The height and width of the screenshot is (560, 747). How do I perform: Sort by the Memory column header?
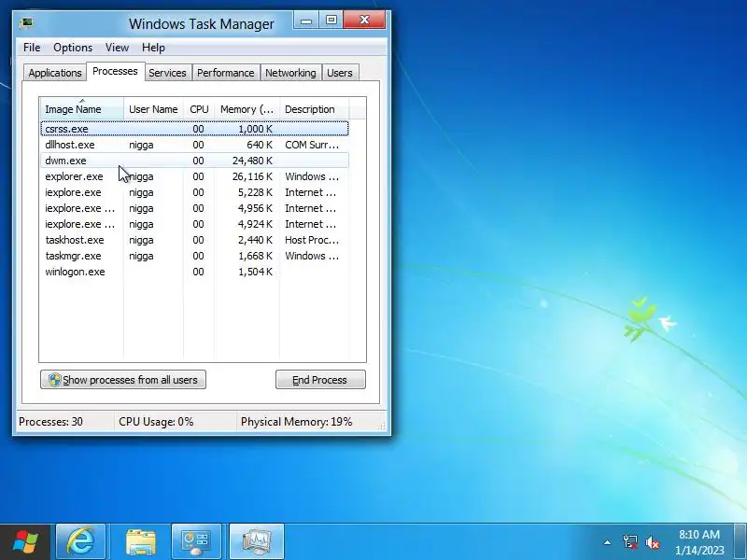247,109
